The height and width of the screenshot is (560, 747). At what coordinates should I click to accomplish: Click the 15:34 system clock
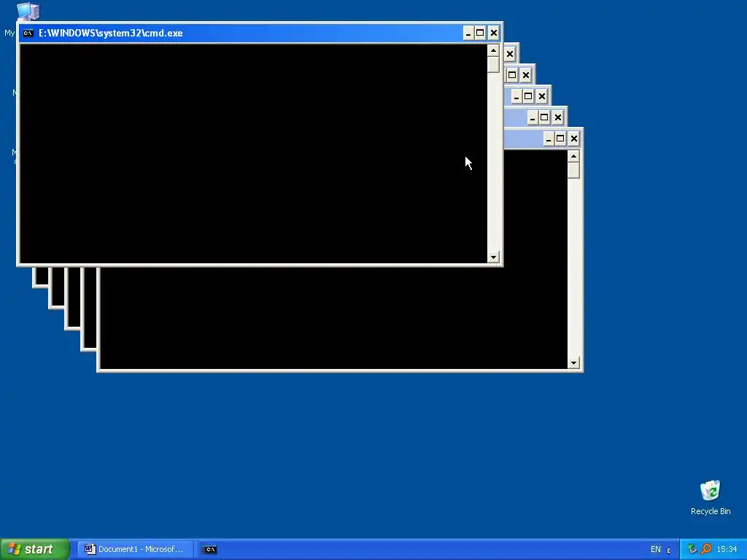(727, 550)
